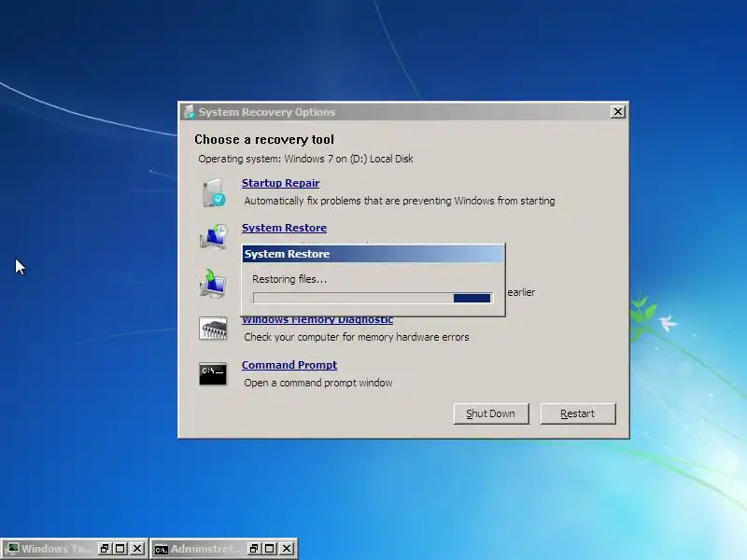Click the Startup Repair disk icon
The image size is (747, 560).
(214, 192)
